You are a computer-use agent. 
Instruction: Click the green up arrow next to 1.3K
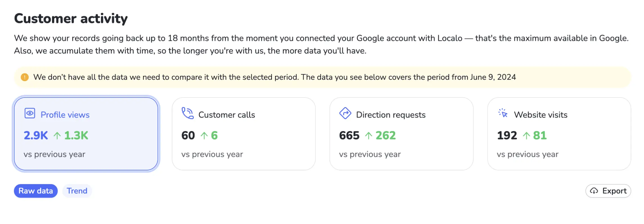tap(57, 135)
